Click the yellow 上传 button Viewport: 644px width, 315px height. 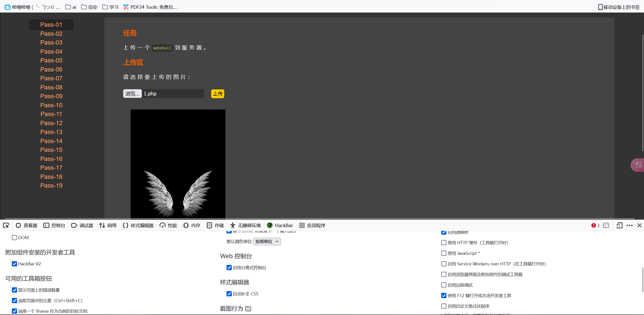pos(217,94)
